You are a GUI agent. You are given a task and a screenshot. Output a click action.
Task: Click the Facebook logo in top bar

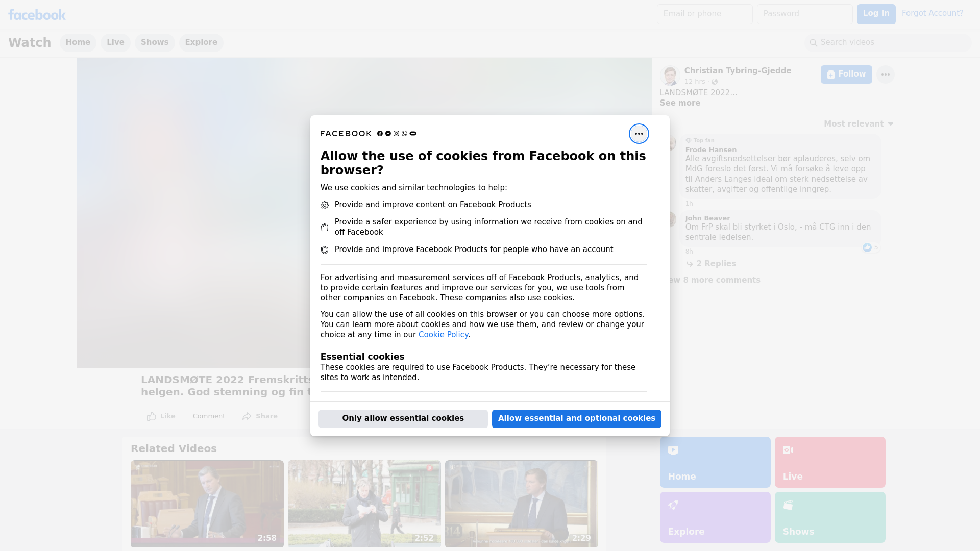37,15
